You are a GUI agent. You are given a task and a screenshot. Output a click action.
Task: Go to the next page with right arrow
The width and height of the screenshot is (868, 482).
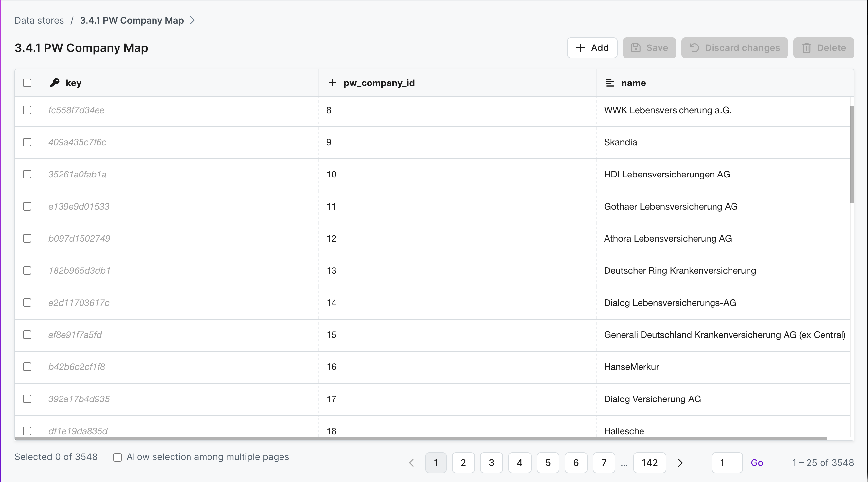click(x=680, y=463)
